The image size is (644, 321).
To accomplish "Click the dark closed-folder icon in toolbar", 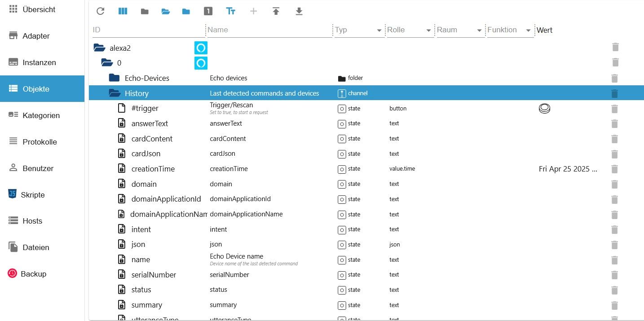I will point(145,11).
